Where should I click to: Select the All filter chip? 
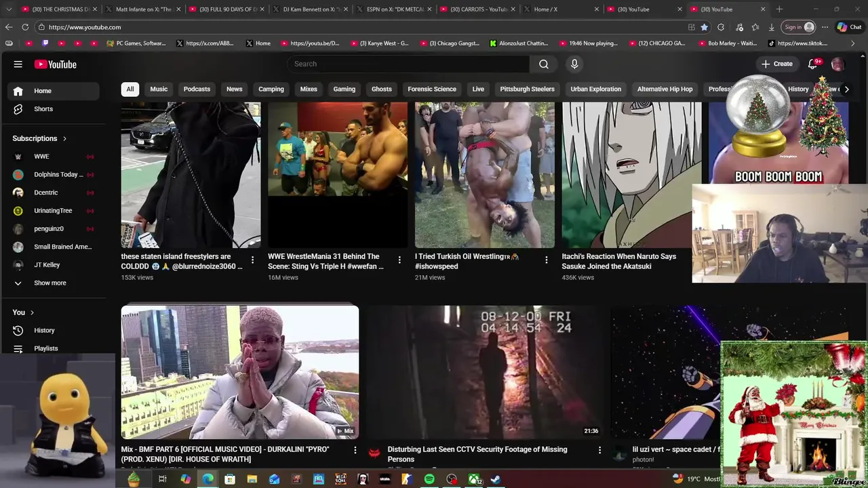click(130, 89)
